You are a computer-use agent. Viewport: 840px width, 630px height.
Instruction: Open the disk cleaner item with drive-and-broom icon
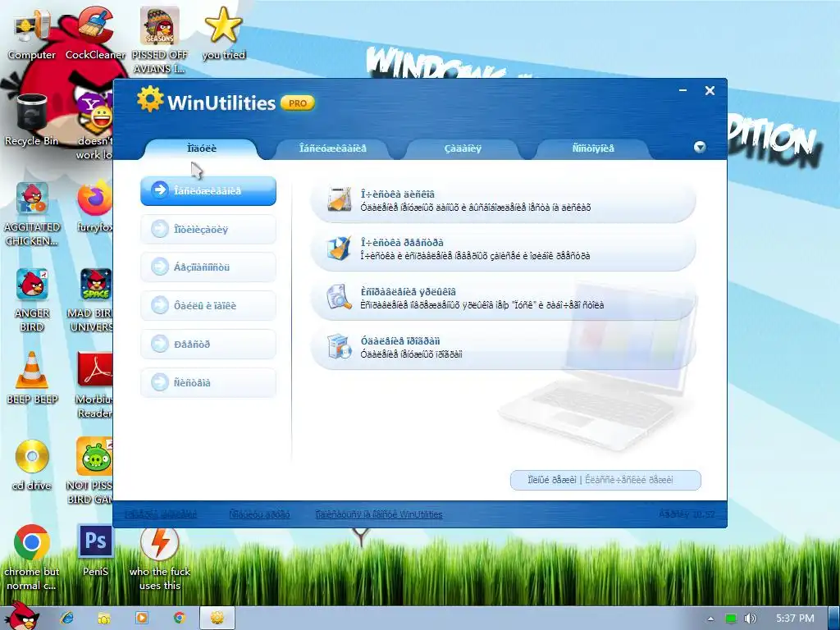point(503,201)
